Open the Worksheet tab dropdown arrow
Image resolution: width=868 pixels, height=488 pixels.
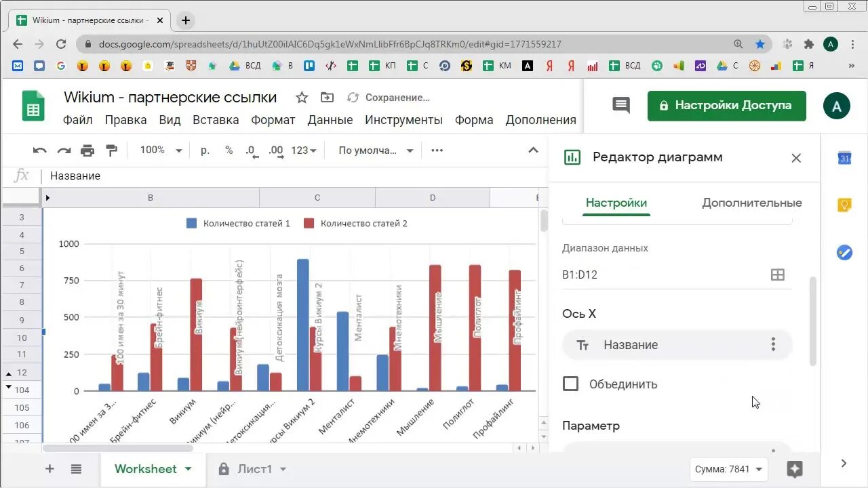click(x=188, y=469)
